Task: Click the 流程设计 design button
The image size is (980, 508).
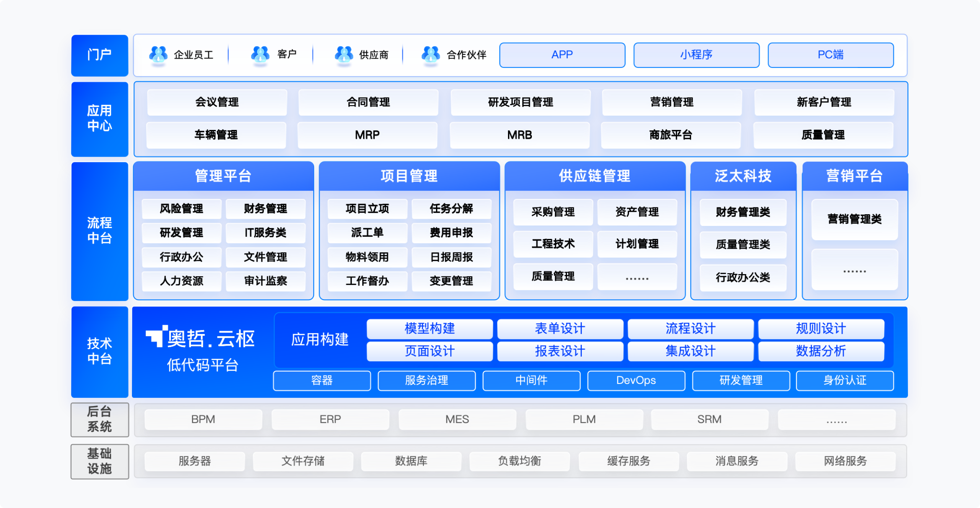Action: [691, 329]
